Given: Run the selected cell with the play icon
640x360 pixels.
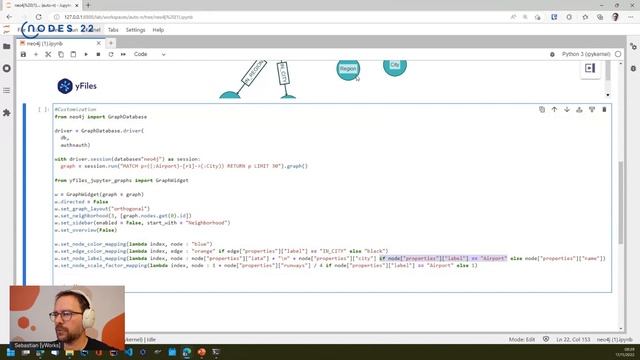Looking at the screenshot, I should [x=86, y=54].
